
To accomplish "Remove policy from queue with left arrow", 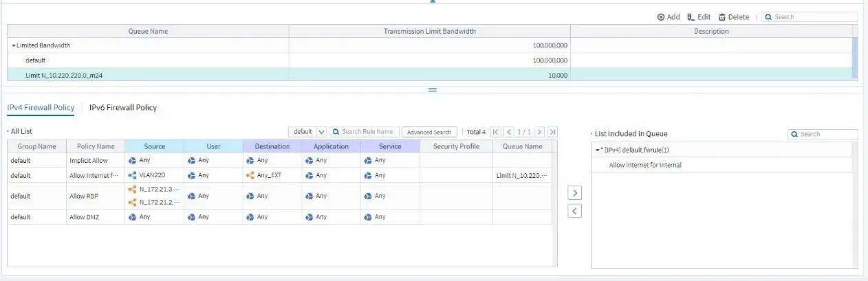I will (575, 211).
